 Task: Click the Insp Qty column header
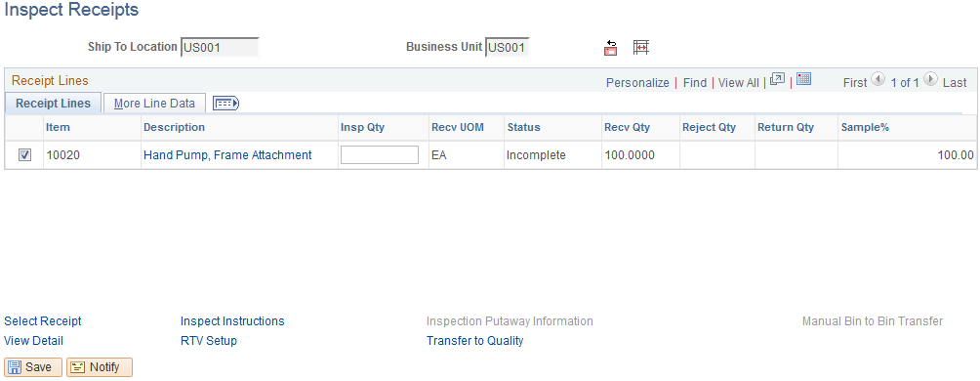[362, 127]
